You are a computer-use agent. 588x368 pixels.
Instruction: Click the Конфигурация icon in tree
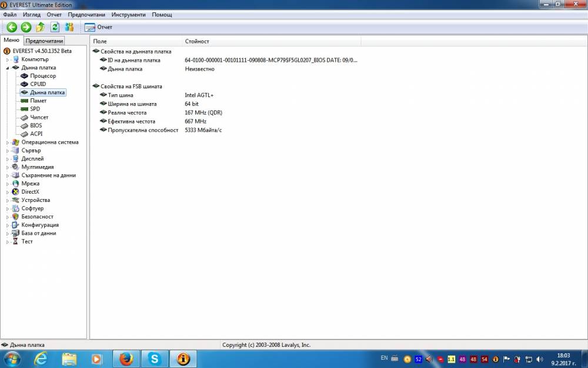click(x=15, y=225)
